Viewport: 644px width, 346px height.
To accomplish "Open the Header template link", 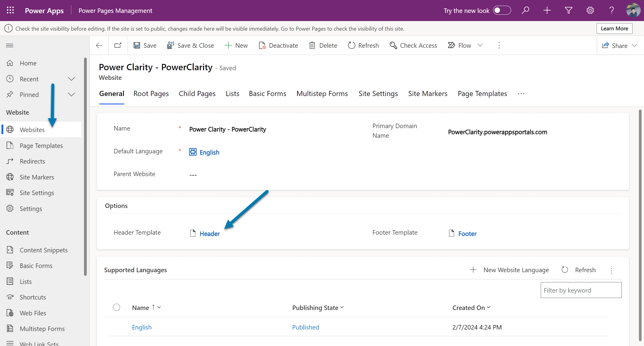I will click(x=209, y=233).
